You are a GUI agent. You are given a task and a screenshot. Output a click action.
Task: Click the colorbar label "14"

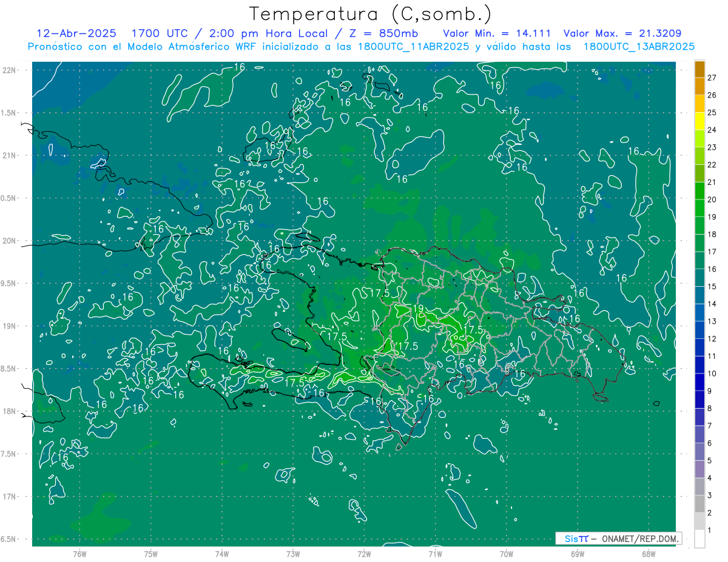(712, 304)
